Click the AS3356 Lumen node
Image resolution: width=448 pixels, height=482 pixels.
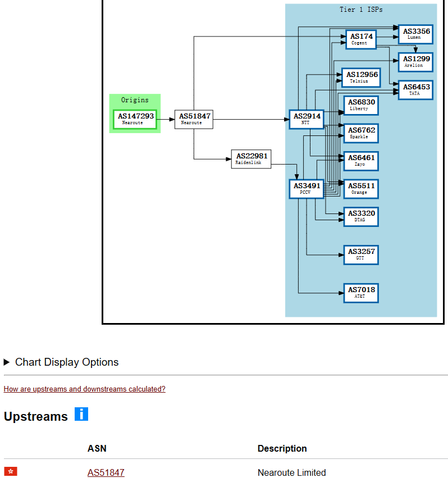click(416, 34)
